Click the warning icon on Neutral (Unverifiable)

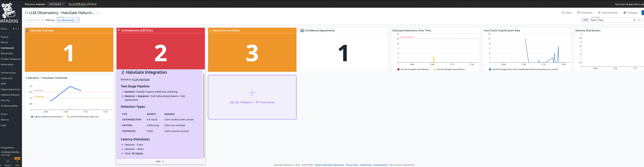211,31
